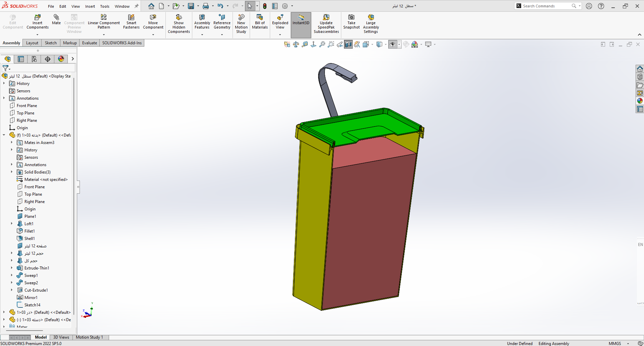
Task: Collapse the بدنه component node
Action: [4, 135]
